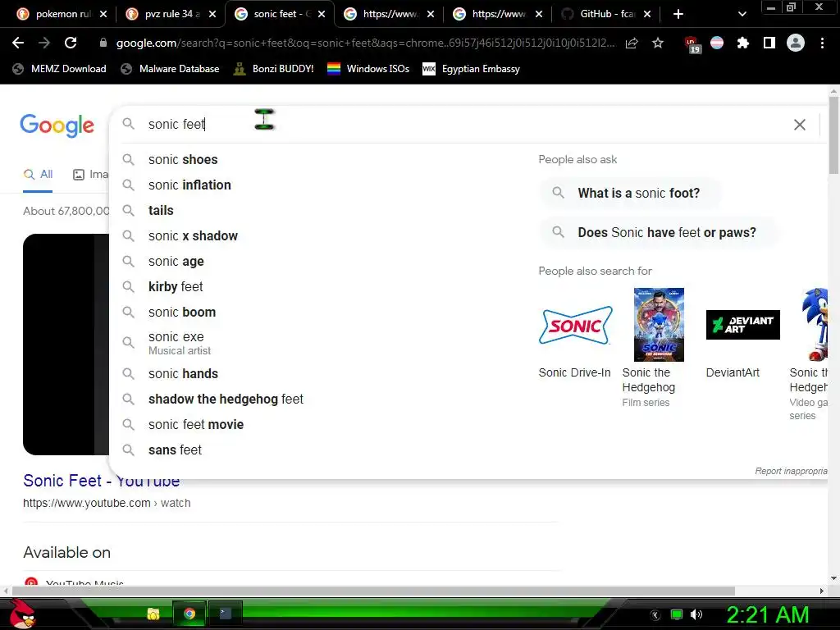The image size is (840, 630).
Task: Open the file explorer taskbar icon
Action: [x=153, y=614]
